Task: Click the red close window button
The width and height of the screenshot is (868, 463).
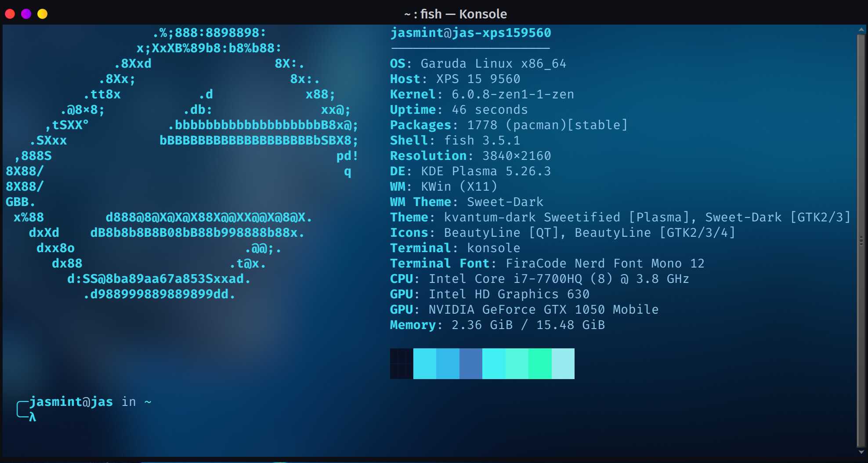Action: (10, 14)
